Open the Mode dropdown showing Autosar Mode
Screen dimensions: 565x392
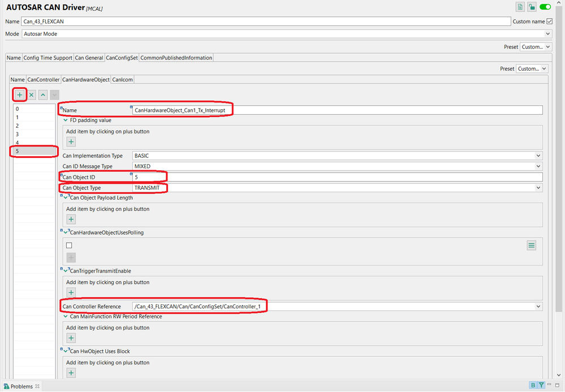[547, 34]
